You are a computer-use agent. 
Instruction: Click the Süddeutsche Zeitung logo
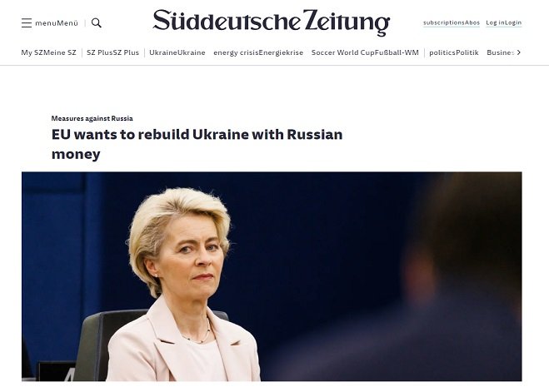(272, 22)
